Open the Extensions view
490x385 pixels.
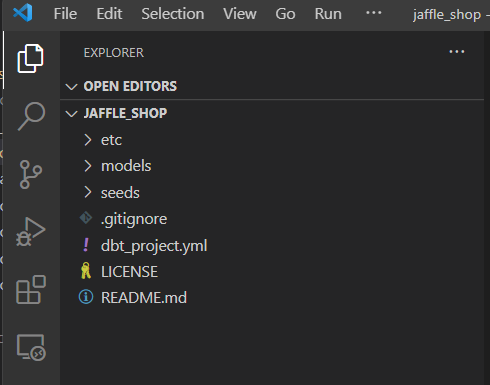tap(31, 289)
